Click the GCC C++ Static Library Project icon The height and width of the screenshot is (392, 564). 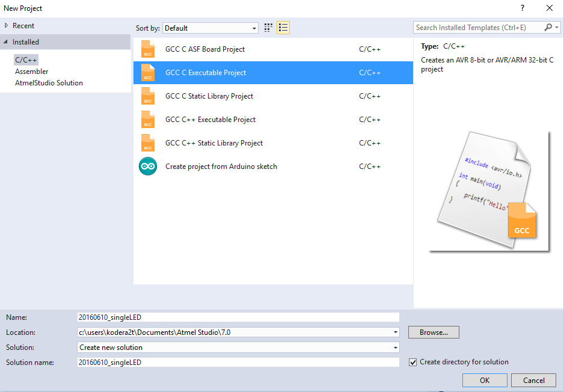tap(148, 142)
